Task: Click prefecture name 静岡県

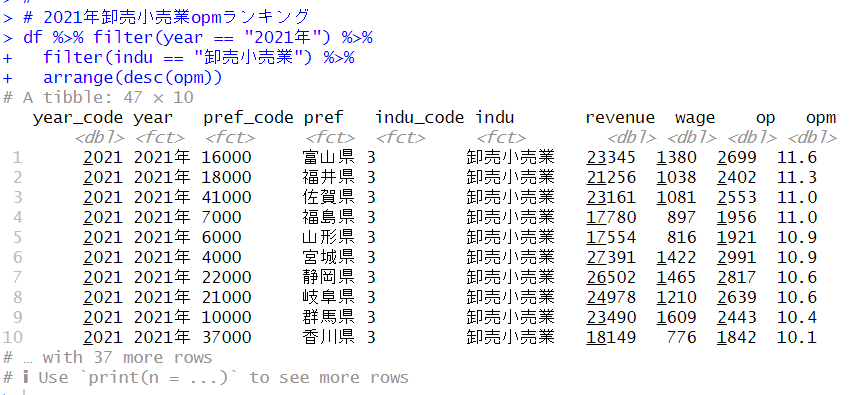Action: click(x=328, y=277)
